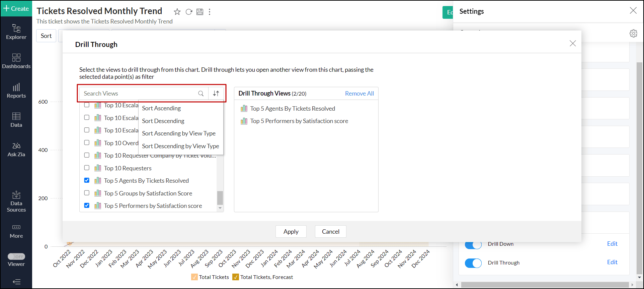
Task: Open the three-dot more options menu
Action: pos(210,12)
